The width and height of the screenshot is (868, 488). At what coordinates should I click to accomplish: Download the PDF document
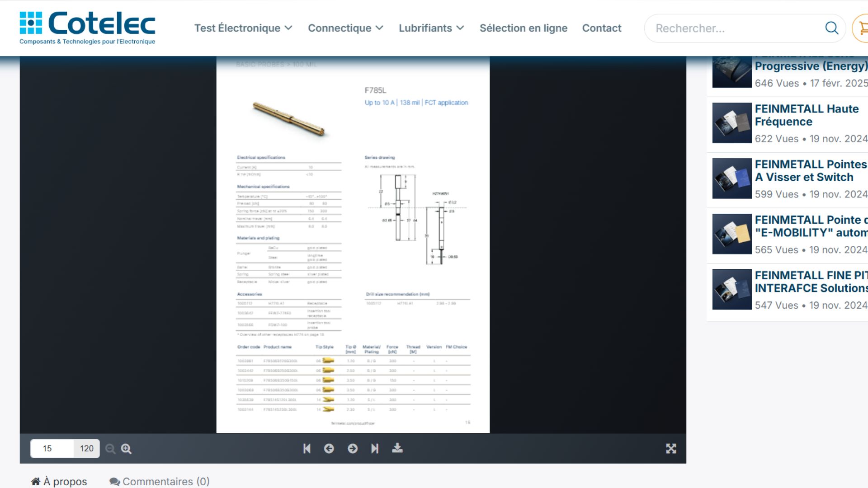(397, 448)
